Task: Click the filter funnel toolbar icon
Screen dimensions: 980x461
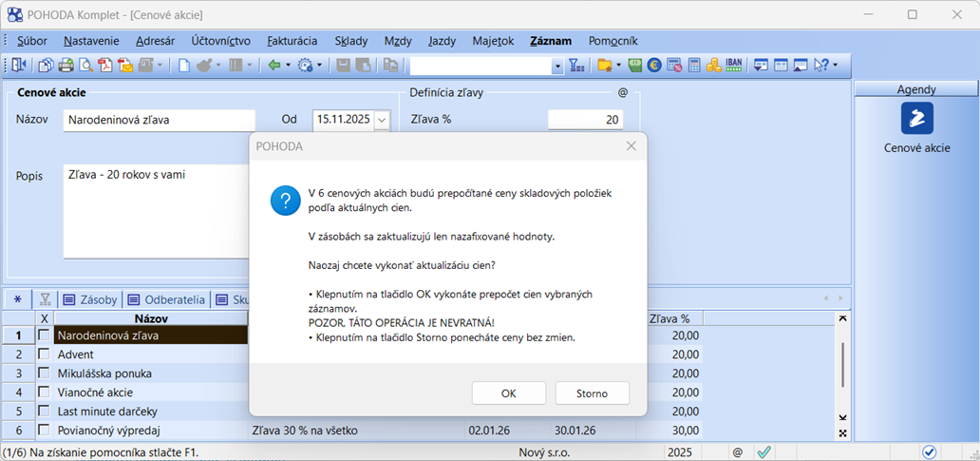Action: tap(575, 66)
